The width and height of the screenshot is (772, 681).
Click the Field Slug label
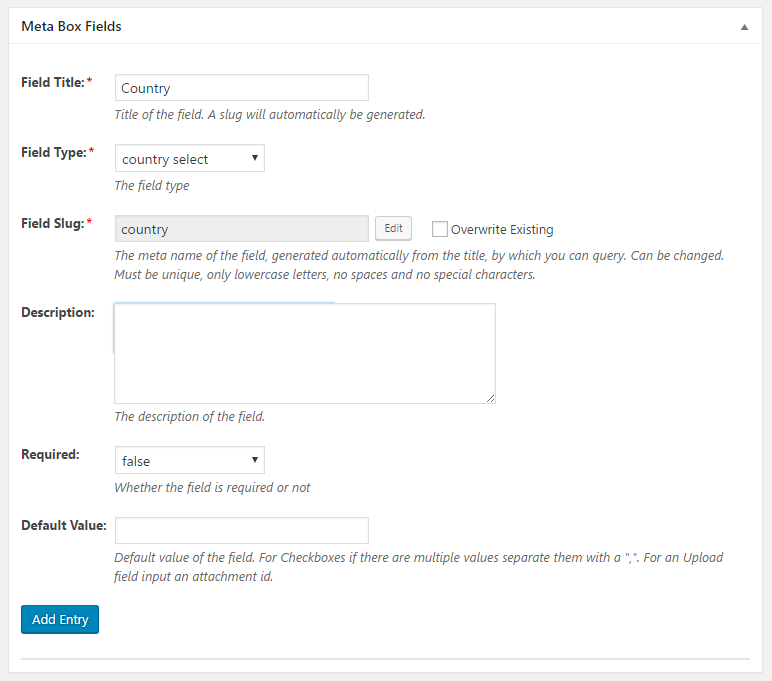[x=53, y=223]
